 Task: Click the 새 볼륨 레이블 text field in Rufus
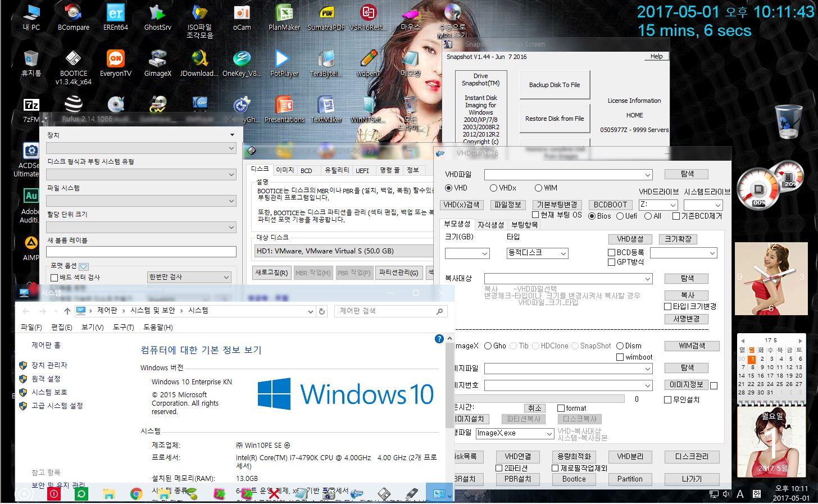[141, 252]
